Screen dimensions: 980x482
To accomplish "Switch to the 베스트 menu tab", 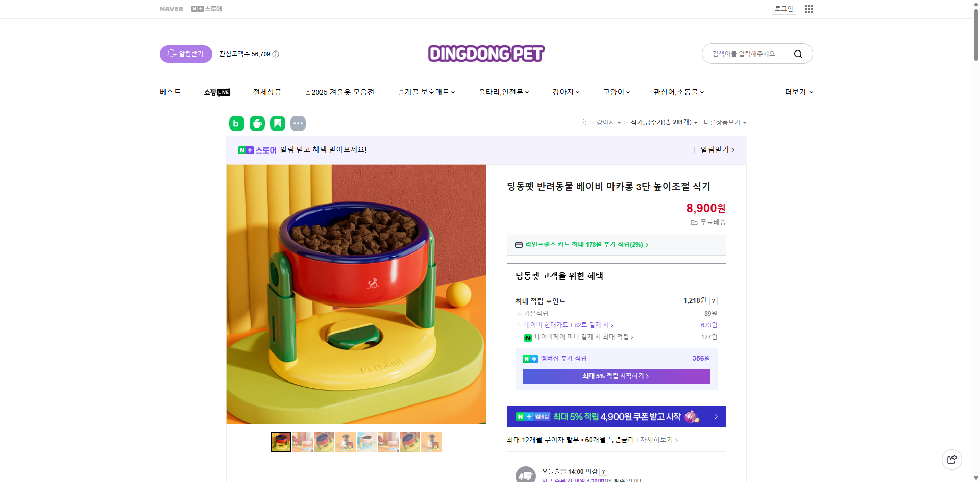I will tap(169, 92).
